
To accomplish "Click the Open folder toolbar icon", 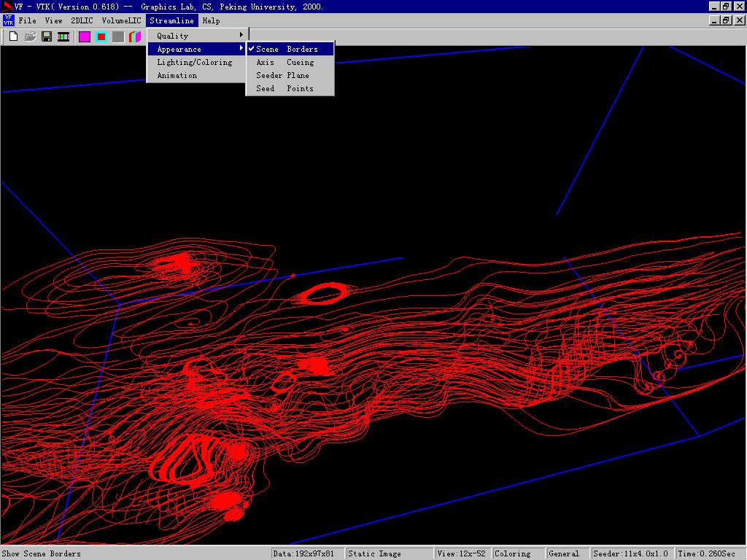I will click(x=30, y=36).
